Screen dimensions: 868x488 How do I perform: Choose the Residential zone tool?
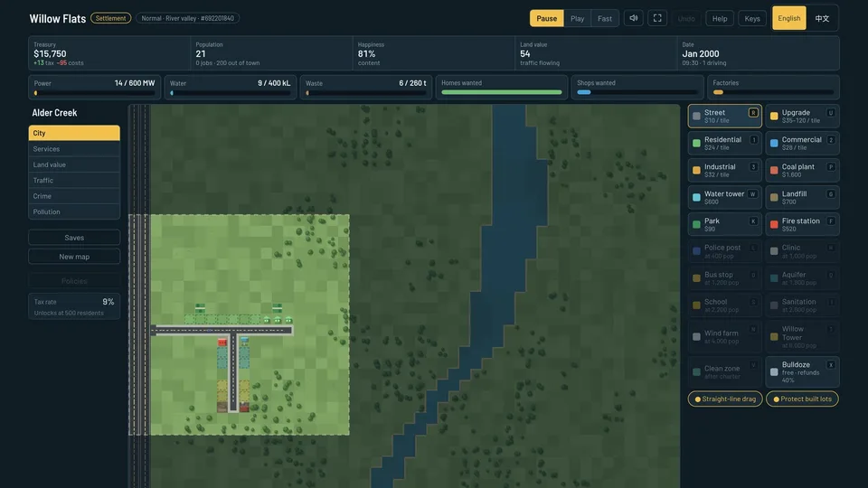click(x=724, y=143)
